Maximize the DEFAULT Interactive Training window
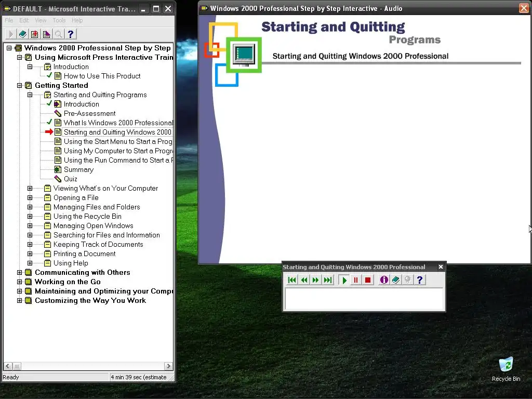532x399 pixels. point(156,9)
